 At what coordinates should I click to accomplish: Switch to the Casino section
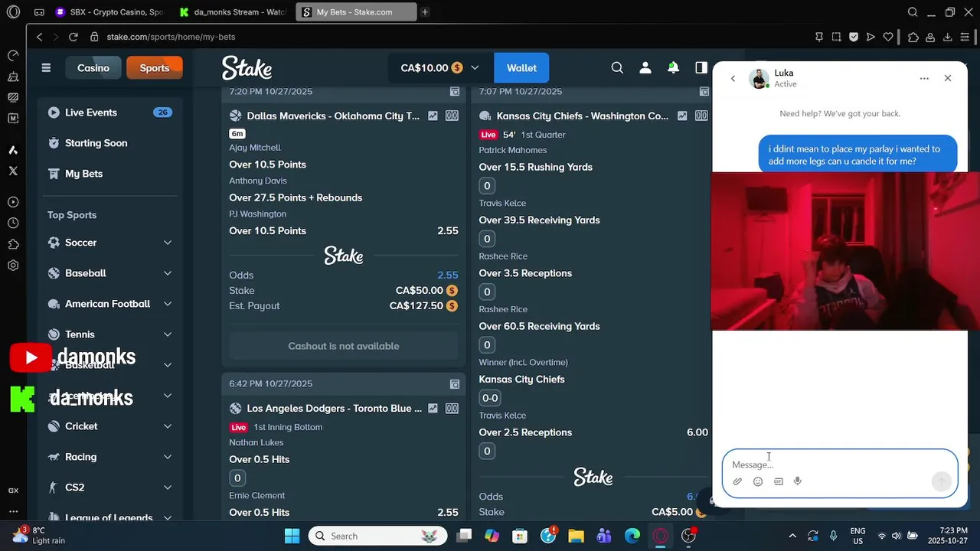pos(93,68)
